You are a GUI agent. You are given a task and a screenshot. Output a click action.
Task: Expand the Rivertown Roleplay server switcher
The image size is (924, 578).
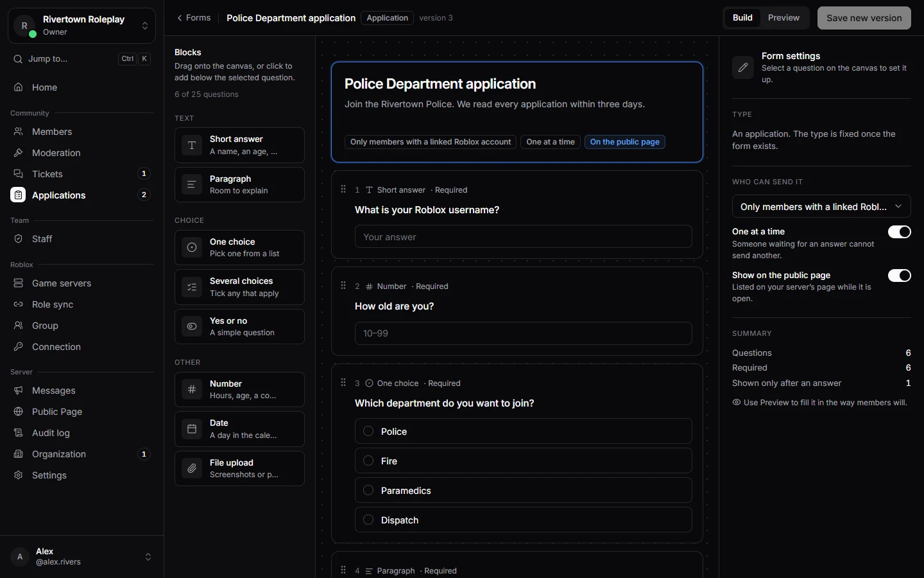(x=81, y=26)
